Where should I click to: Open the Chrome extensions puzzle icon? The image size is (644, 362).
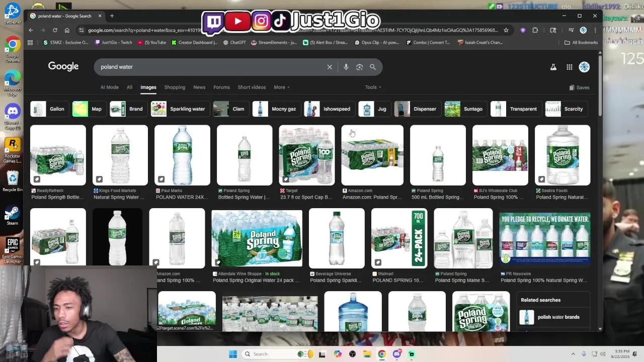tap(535, 30)
